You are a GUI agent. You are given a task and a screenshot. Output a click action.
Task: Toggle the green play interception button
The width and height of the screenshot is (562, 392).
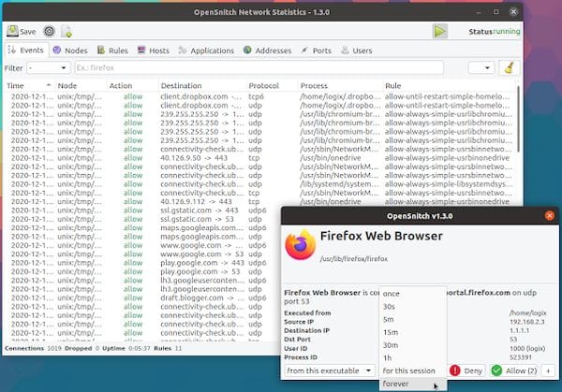439,31
